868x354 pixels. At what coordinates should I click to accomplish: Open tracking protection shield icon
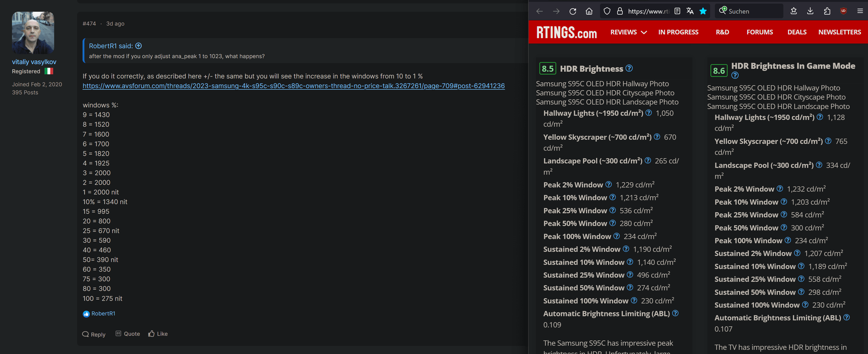tap(607, 11)
